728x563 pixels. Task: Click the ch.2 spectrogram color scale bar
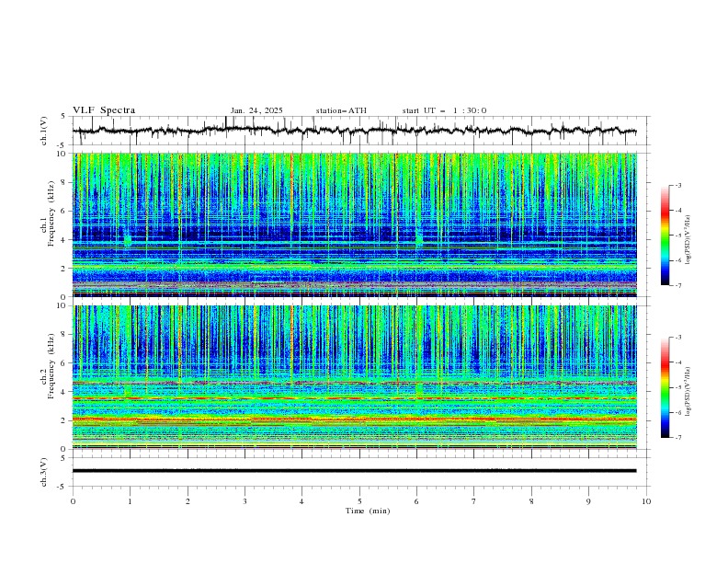click(x=665, y=387)
